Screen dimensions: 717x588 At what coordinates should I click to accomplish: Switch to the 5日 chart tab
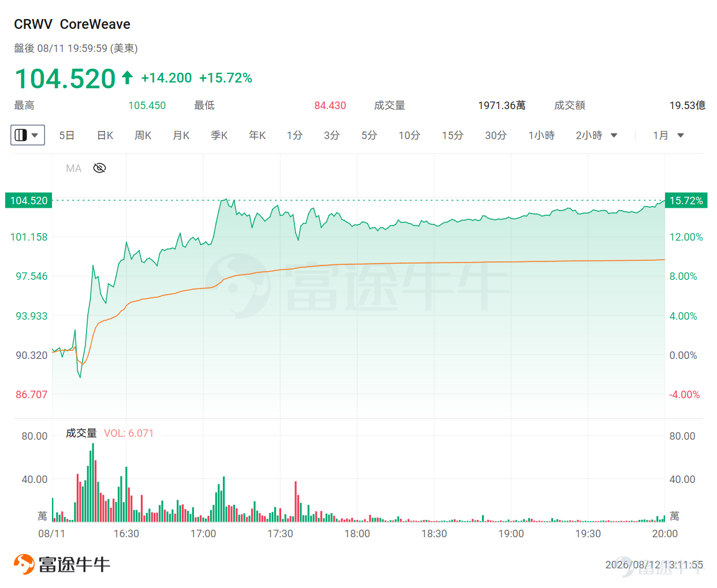(67, 135)
